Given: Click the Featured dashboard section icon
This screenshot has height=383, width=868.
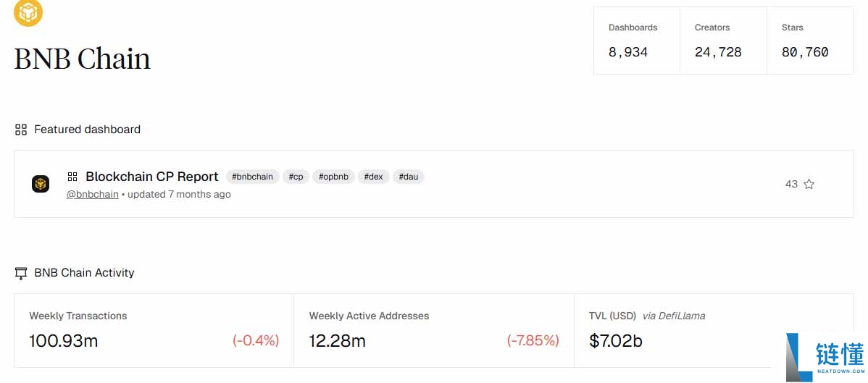Looking at the screenshot, I should 21,130.
